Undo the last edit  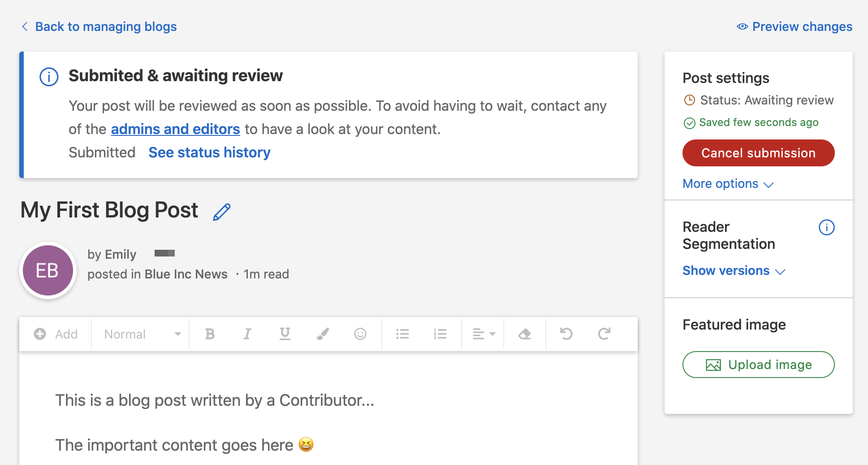tap(566, 334)
